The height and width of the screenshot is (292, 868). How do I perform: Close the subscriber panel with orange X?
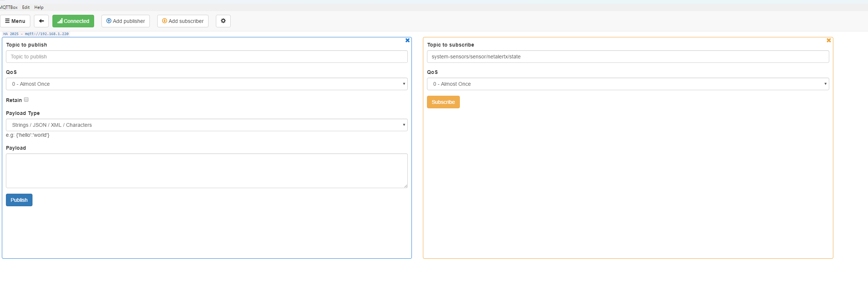point(829,40)
